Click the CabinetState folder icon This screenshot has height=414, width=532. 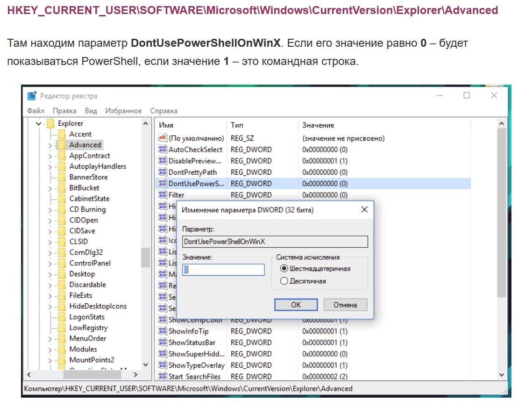tap(62, 199)
